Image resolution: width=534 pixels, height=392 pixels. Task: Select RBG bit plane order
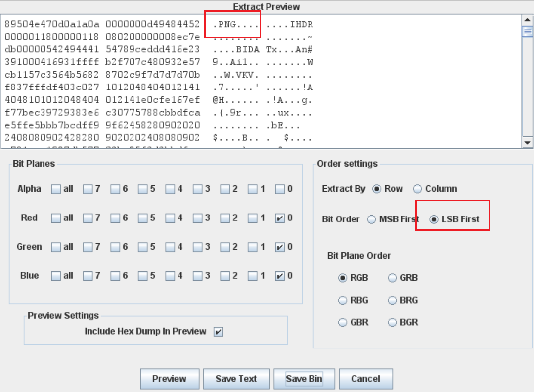pyautogui.click(x=343, y=301)
